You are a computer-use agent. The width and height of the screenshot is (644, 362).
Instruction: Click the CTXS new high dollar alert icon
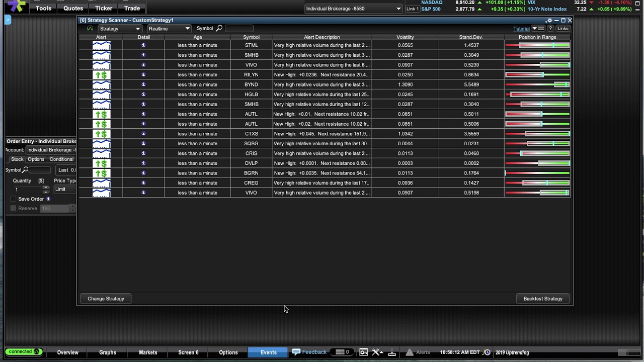click(101, 134)
